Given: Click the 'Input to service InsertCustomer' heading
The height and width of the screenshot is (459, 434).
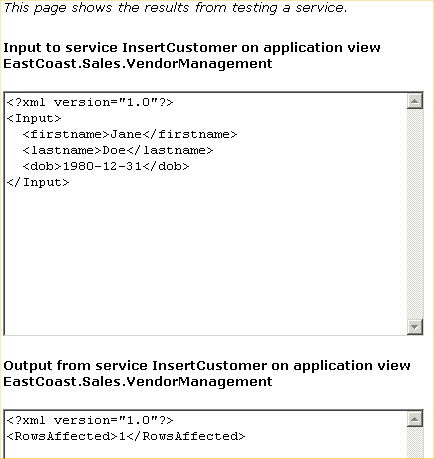Looking at the screenshot, I should tap(192, 55).
